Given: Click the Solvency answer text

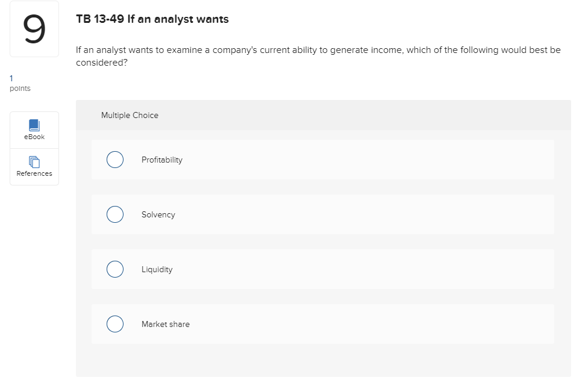Looking at the screenshot, I should click(x=158, y=214).
